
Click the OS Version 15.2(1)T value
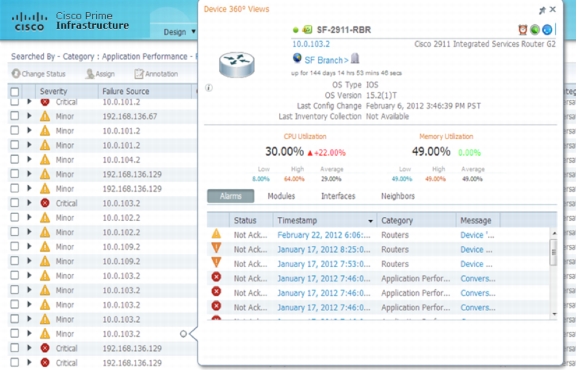click(381, 96)
